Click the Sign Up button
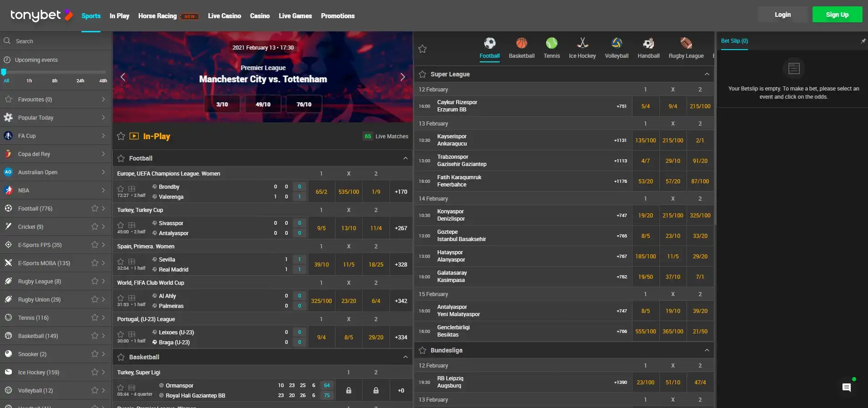This screenshot has height=408, width=868. [x=837, y=15]
